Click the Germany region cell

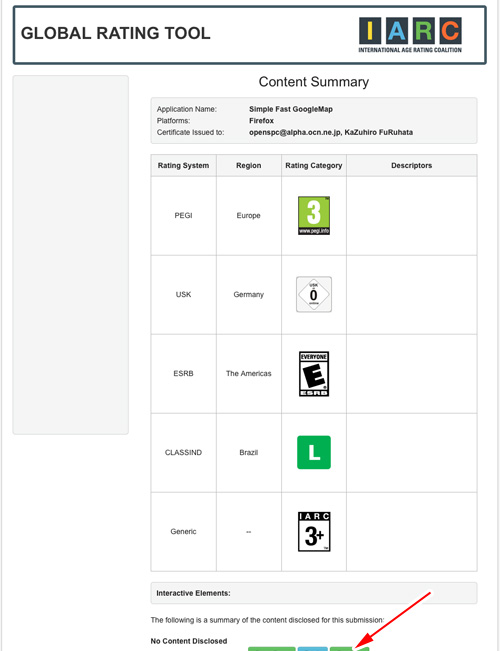coord(248,294)
